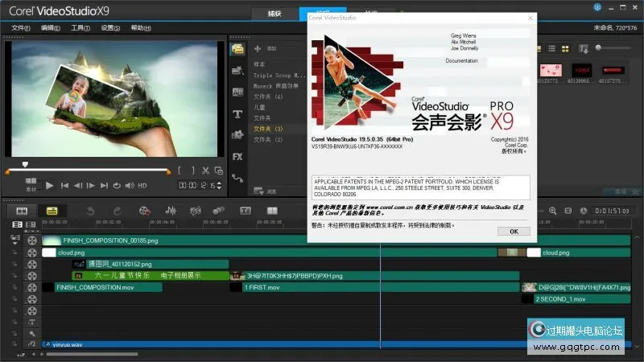Viewport: 644px width, 362px height.
Task: Select Triple Scoop M... library folder
Action: click(x=279, y=76)
